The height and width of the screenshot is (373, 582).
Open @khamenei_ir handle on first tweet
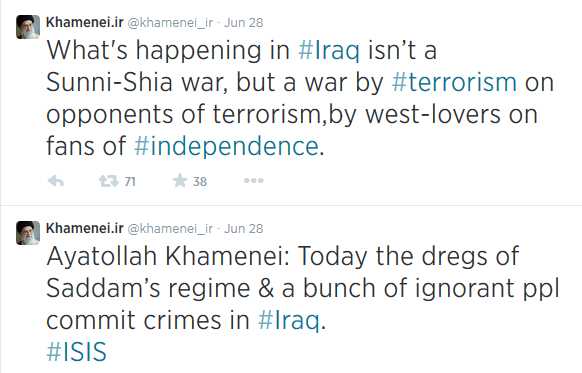click(170, 23)
